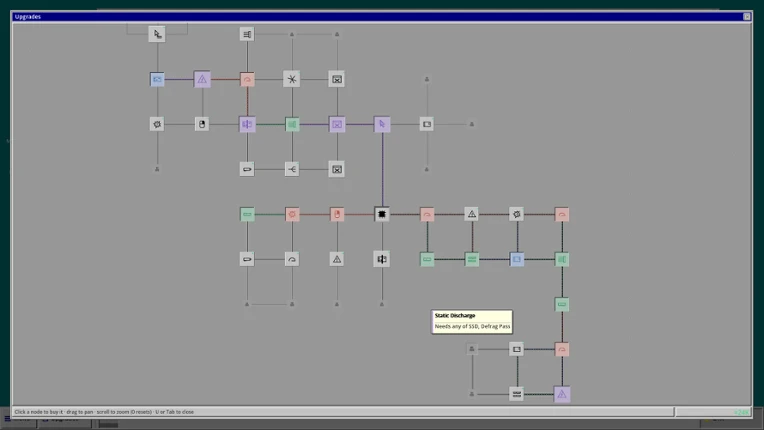764x430 pixels.
Task: Select the purple triangle node beside gray double-bar
Action: coord(562,394)
